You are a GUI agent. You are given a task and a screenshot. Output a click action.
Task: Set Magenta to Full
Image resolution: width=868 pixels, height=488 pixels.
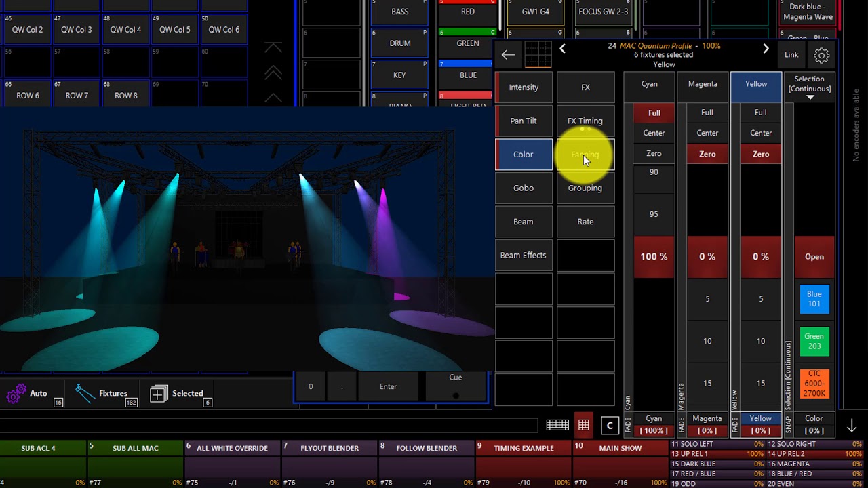click(707, 113)
